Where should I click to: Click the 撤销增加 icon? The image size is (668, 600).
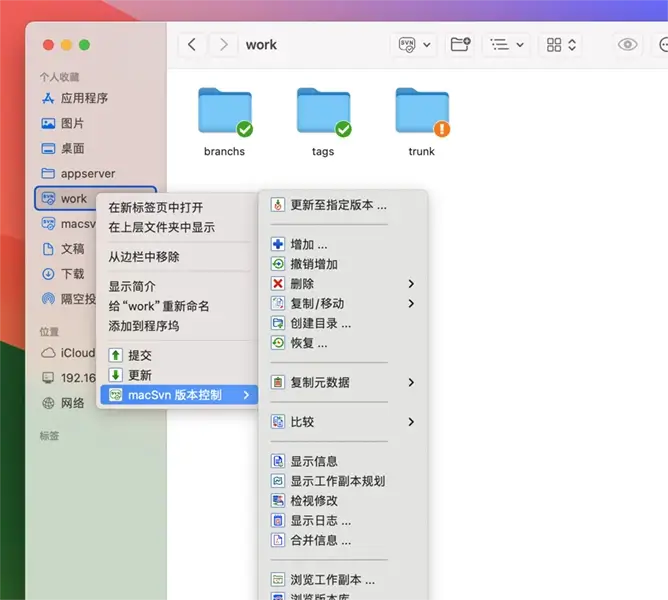tap(278, 264)
